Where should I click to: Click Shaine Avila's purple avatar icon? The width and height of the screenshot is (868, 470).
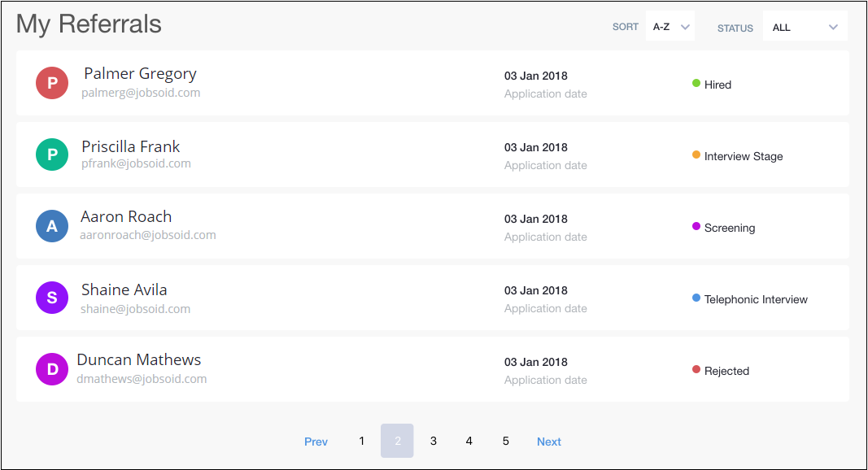point(52,298)
